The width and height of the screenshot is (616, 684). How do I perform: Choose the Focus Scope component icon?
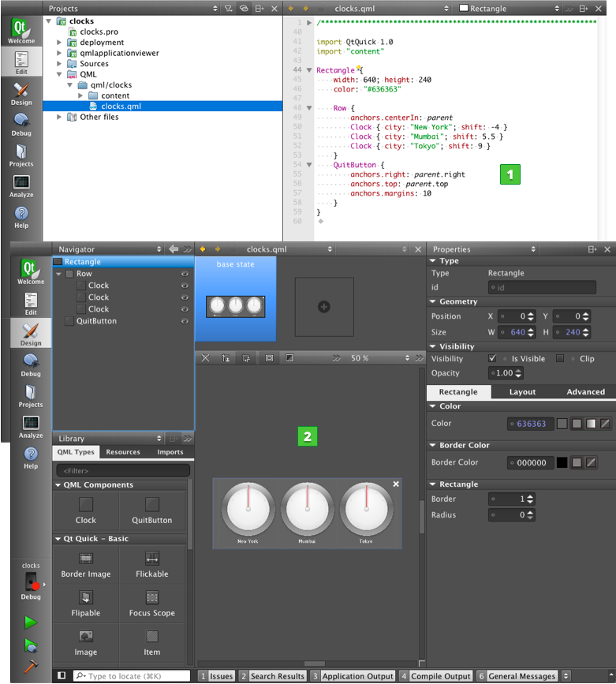tap(152, 597)
